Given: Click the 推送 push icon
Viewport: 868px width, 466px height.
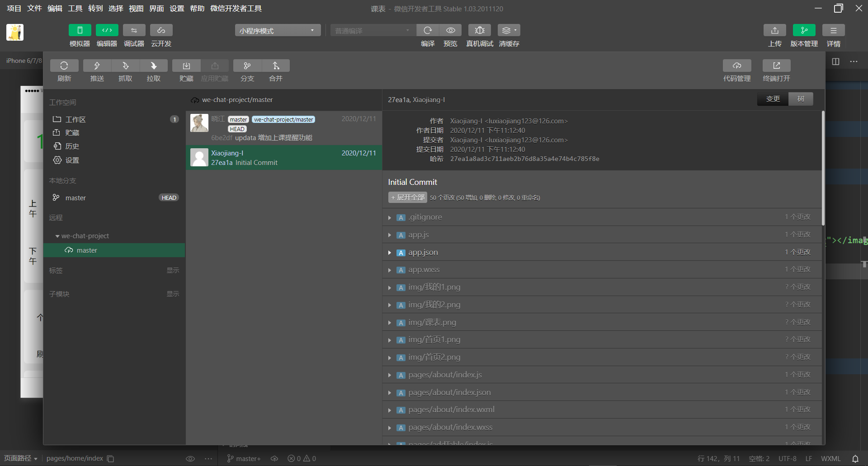Looking at the screenshot, I should pos(97,66).
